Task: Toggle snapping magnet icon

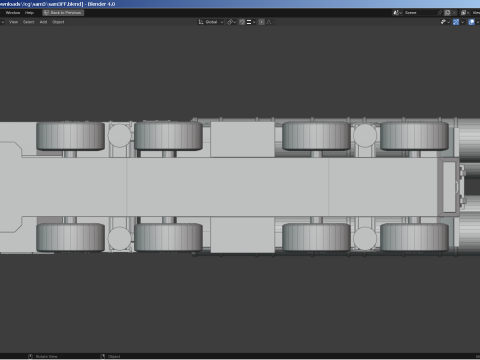Action: (x=242, y=22)
